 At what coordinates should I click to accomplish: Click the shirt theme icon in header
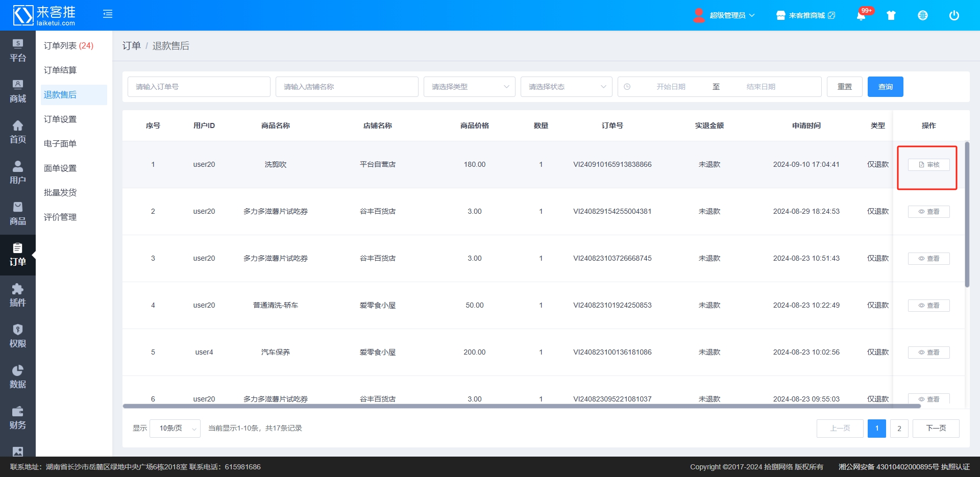(891, 15)
